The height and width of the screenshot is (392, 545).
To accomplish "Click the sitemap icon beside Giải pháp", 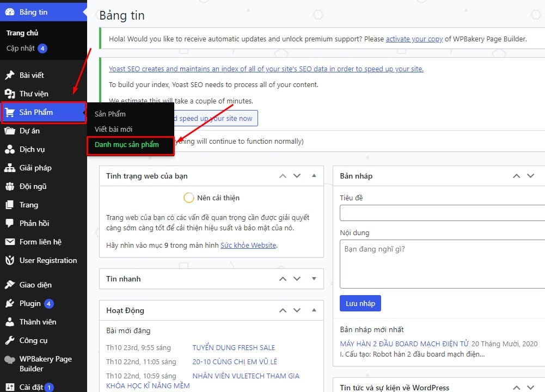I will pos(9,168).
